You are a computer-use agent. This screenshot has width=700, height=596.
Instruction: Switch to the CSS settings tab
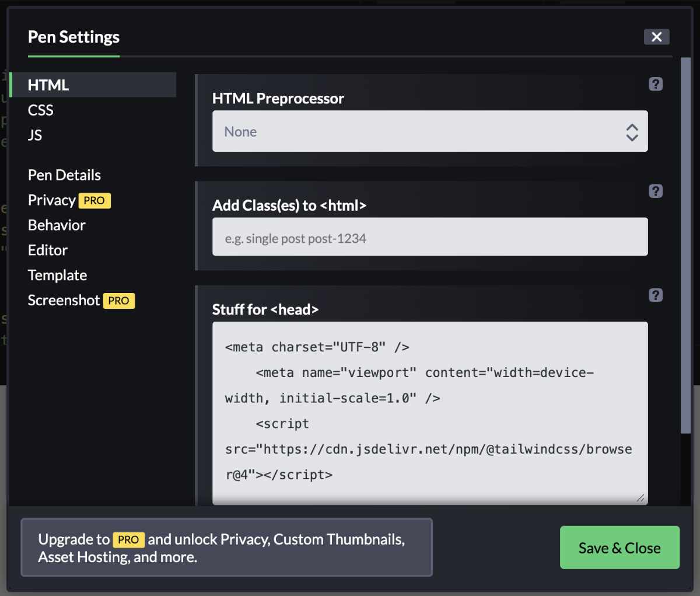41,110
